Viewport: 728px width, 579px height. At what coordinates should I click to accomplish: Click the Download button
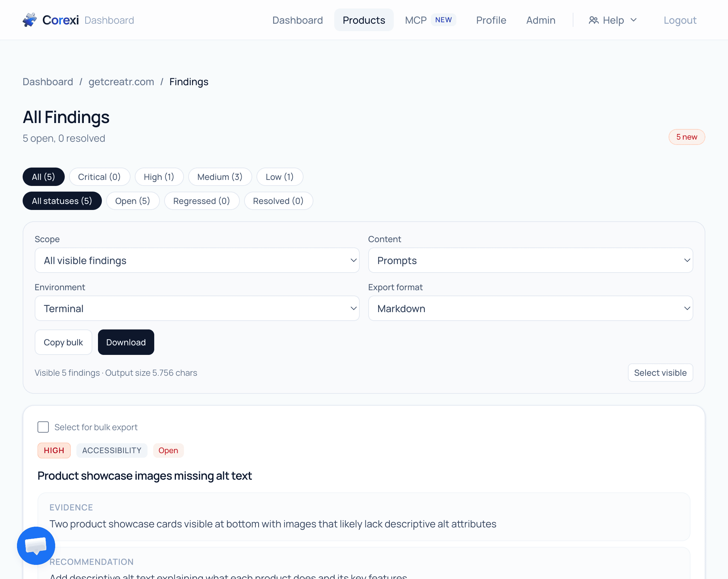tap(126, 342)
